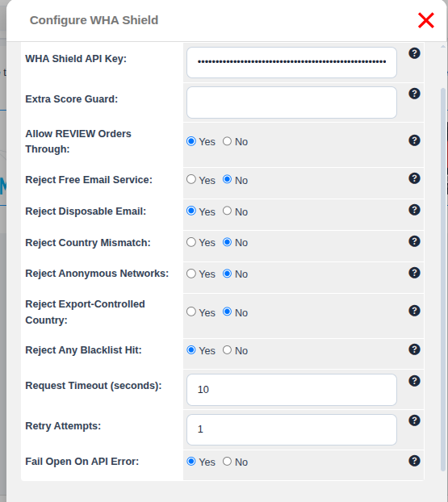View help for Reject Disposable Email
This screenshot has height=502, width=448.
tap(414, 210)
